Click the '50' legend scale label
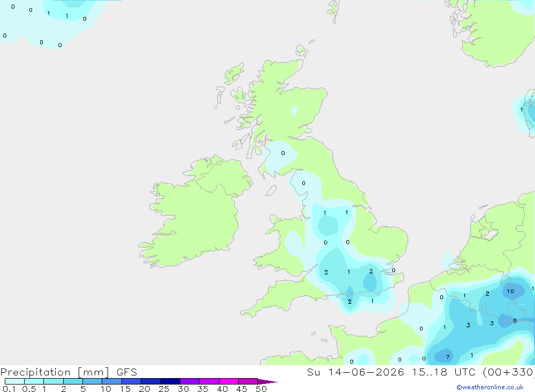This screenshot has height=392, width=535. [261, 389]
